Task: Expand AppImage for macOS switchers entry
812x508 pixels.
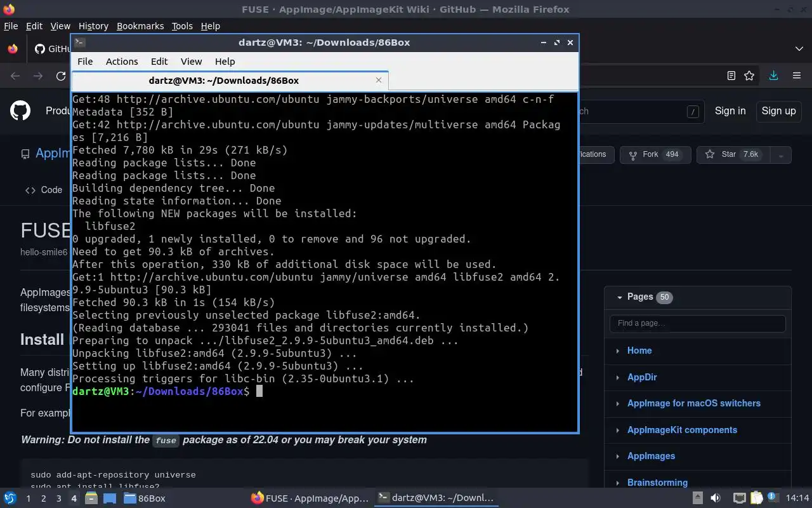Action: (x=617, y=403)
